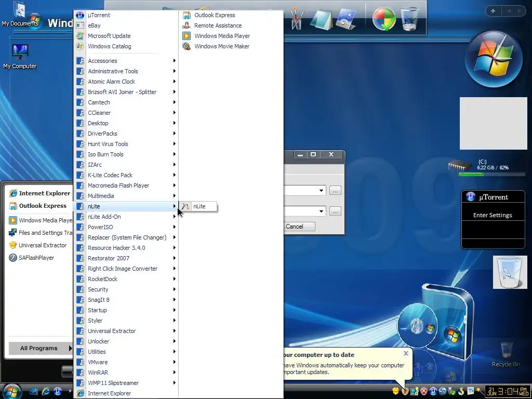Click the recycle bin sidebar gadget

pyautogui.click(x=510, y=272)
